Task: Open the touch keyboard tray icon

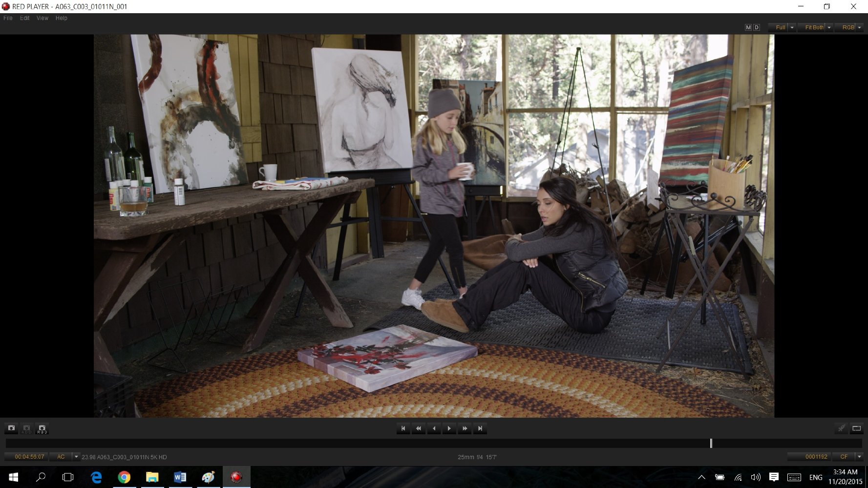Action: pos(794,477)
